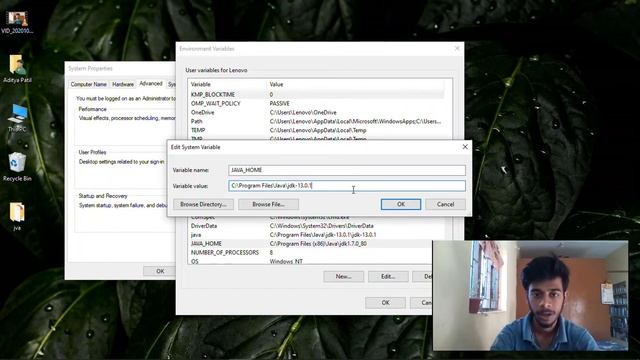Cancel the Edit System Variable dialog

[x=445, y=204]
